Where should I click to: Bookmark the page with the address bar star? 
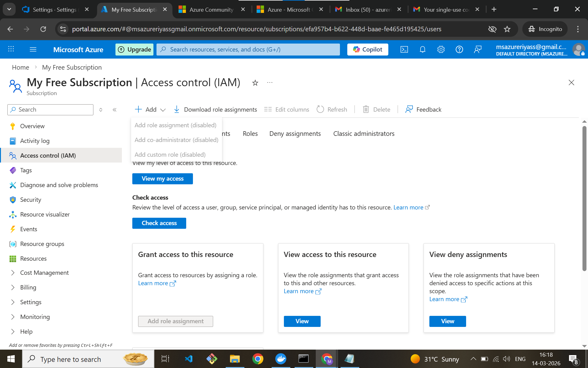pyautogui.click(x=507, y=29)
